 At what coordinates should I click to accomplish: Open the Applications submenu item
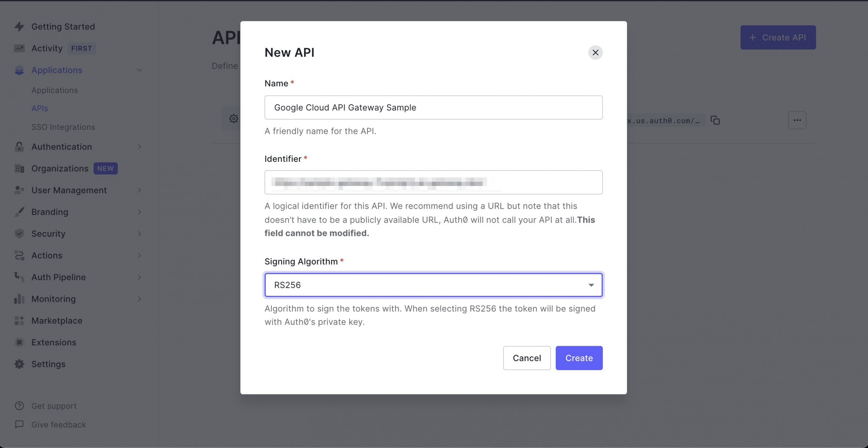click(x=55, y=90)
